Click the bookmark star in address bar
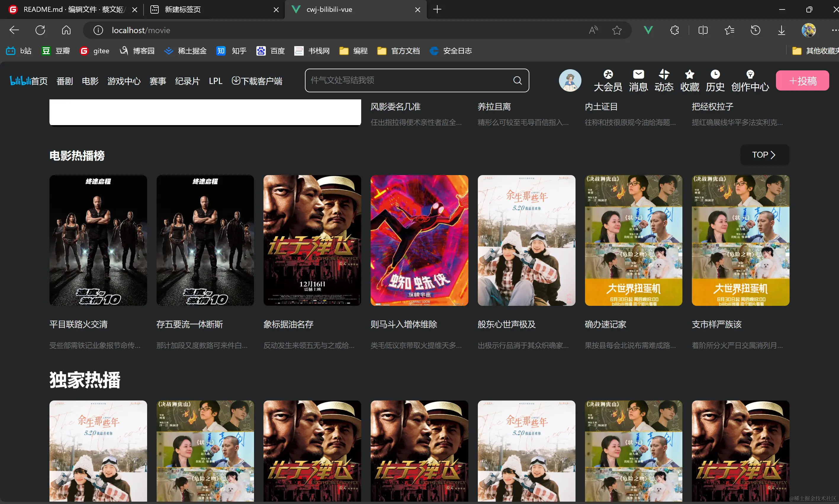Screen dimensions: 839x504 [x=617, y=30]
